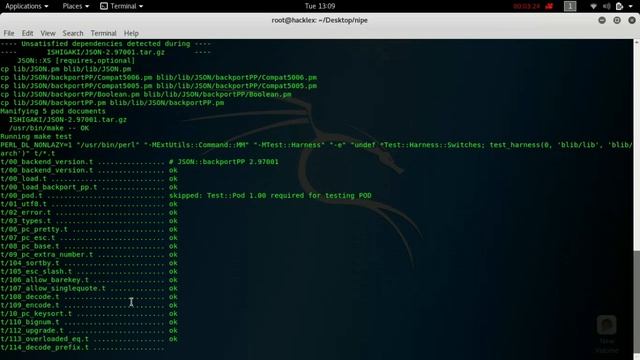Click 'cp lib/JSON.pm blib/lib/JSON.pm' line
640x360 pixels.
point(66,69)
